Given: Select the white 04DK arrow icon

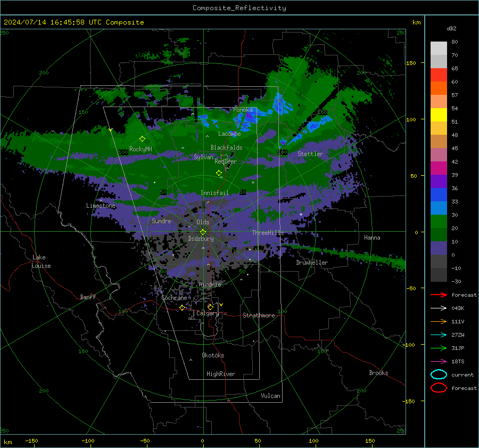Looking at the screenshot, I should [439, 308].
